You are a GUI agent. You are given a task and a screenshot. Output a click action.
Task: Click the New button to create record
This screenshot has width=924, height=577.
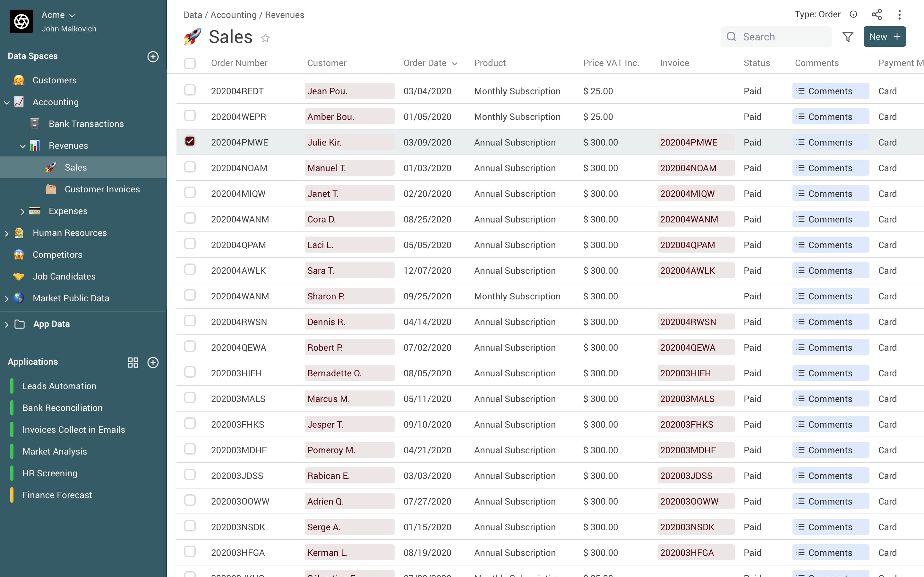click(x=884, y=37)
